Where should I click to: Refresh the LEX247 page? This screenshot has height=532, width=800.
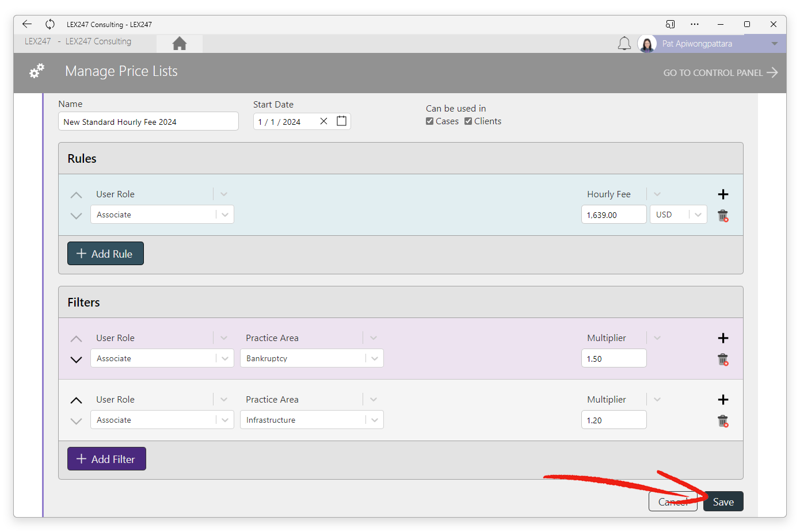point(50,24)
